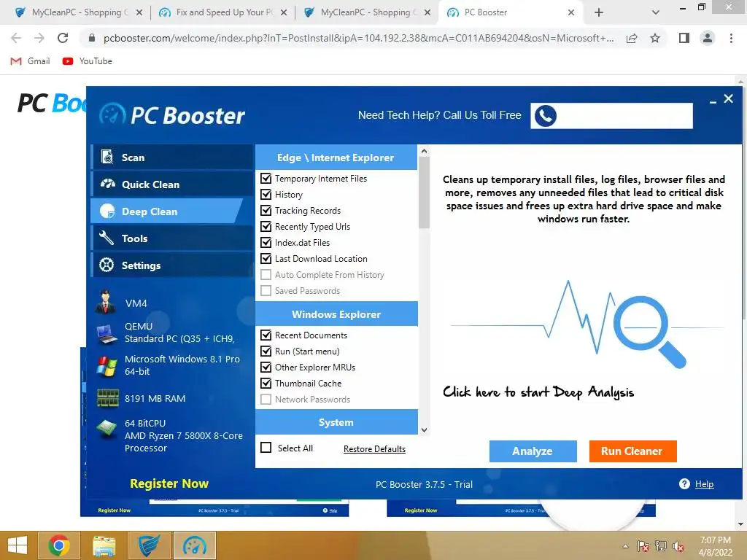This screenshot has width=747, height=560.
Task: Click the Windows flag icon beside Windows 8.1 Pro
Action: tap(107, 366)
